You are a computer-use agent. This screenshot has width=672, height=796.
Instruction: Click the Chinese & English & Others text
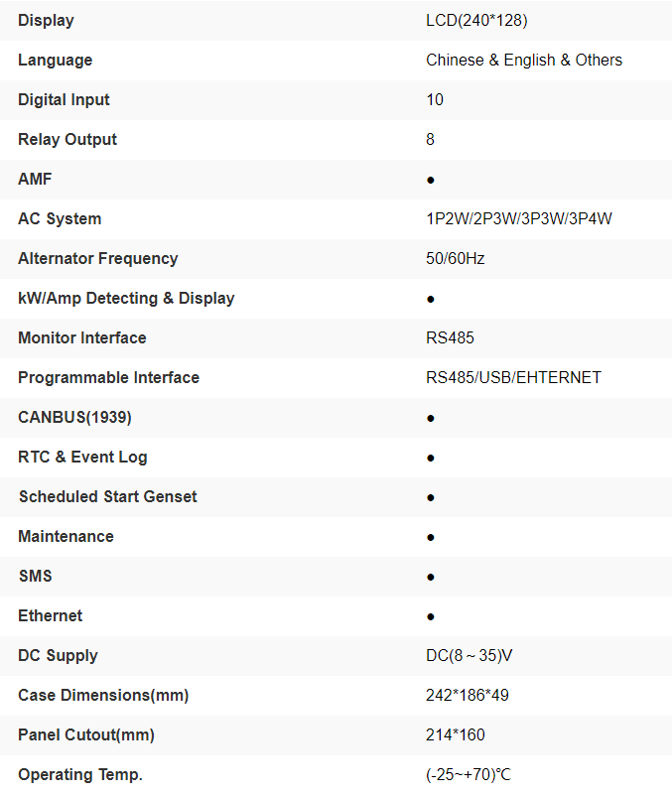pyautogui.click(x=524, y=60)
